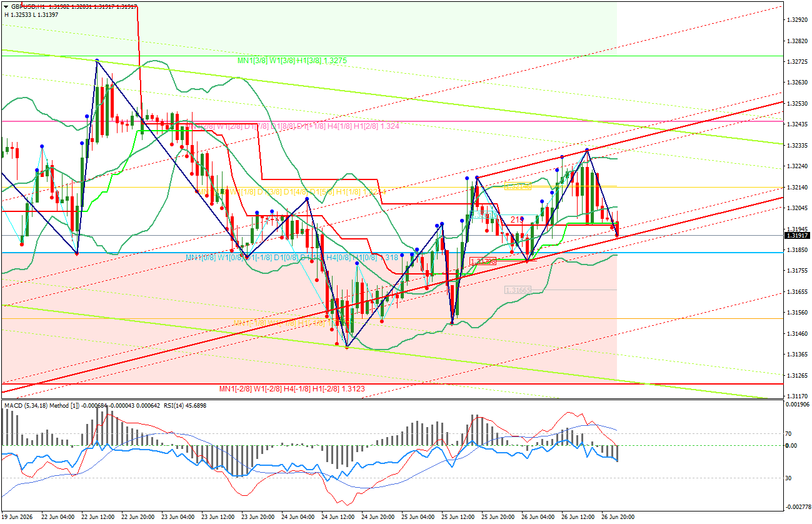Click price axis value 1.32335
This screenshot has width=812, height=524.
[797, 145]
